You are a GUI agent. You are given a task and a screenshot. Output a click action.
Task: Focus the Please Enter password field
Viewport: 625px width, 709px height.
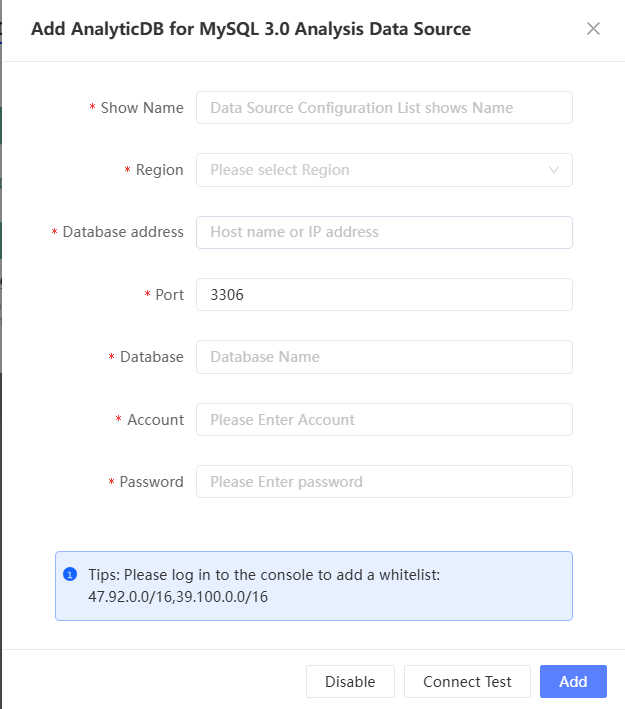point(384,482)
